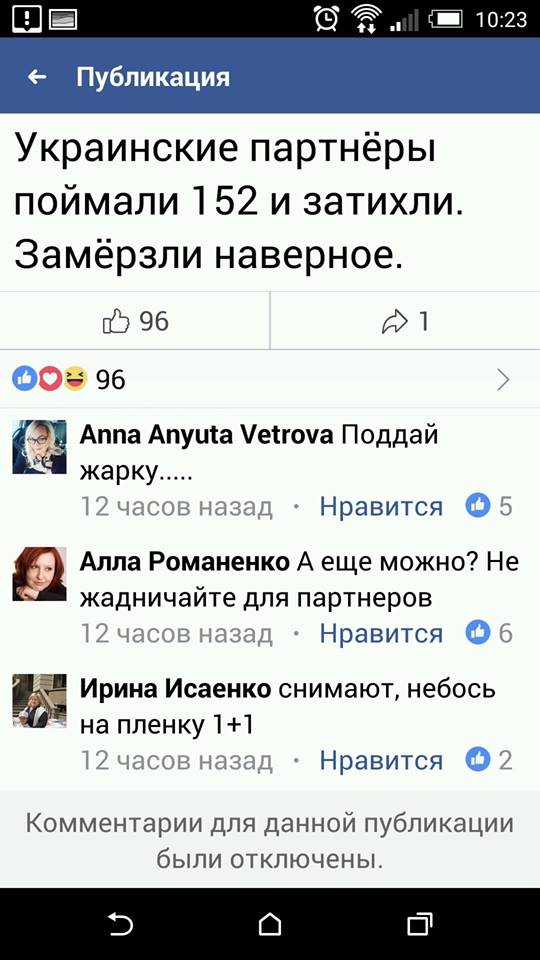Like Anna Anyuta Vetrova's comment via Нравится
The width and height of the screenshot is (540, 960).
381,506
